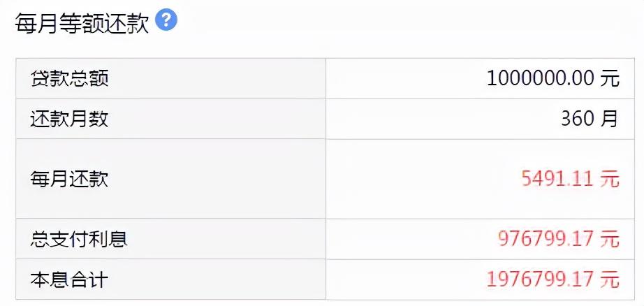Select the 总支付利息 label cell
The height and width of the screenshot is (306, 644).
point(79,240)
